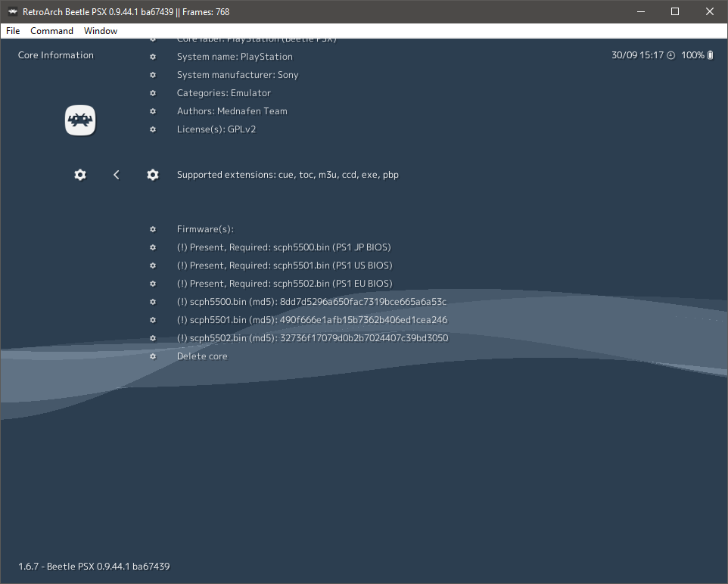
Task: Select the scph5501.bin md5 hash entry
Action: click(x=312, y=320)
